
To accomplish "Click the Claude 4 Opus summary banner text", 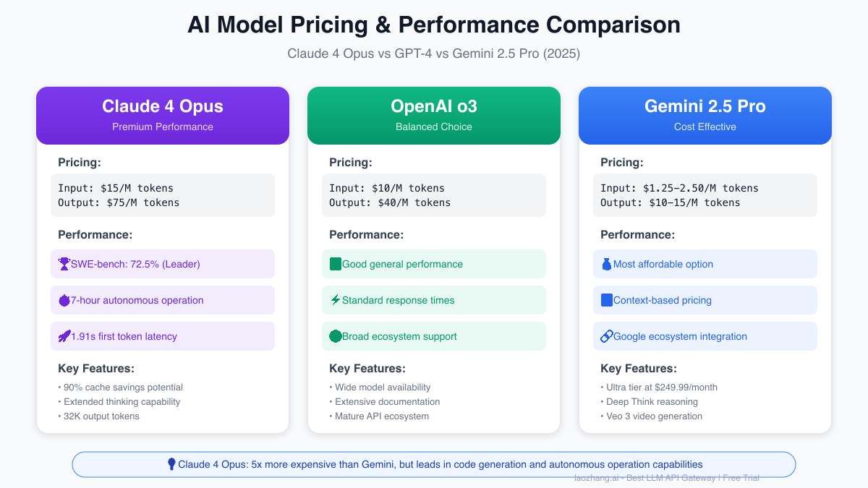I will (440, 464).
